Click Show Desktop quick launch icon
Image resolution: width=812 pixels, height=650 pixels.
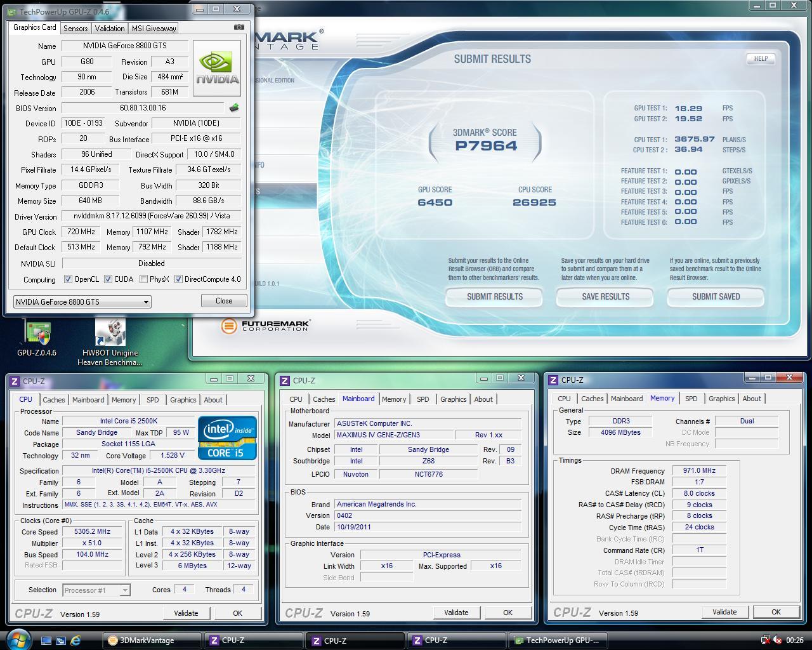46,640
